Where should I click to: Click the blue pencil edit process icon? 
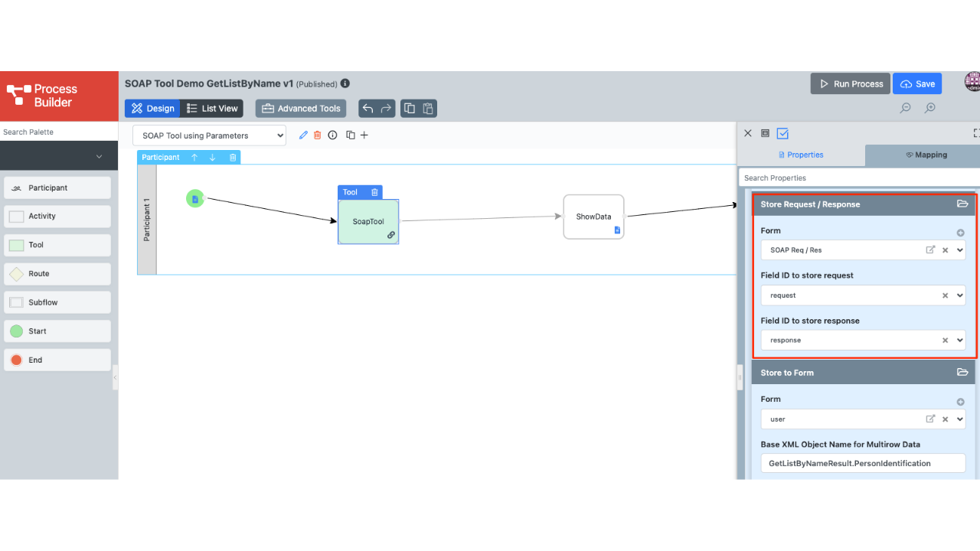pyautogui.click(x=303, y=135)
